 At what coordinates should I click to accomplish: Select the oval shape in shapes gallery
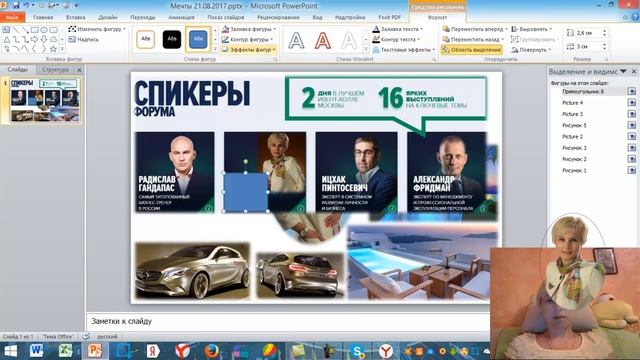coord(44,30)
